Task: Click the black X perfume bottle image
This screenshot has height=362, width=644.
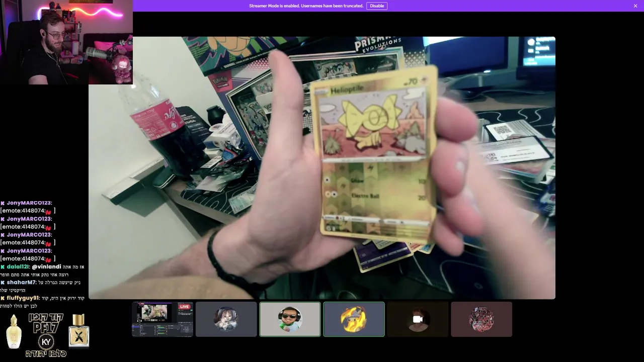Action: 79,331
